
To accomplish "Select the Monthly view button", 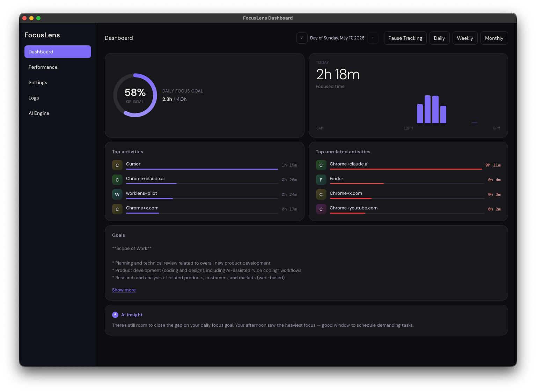I will pos(494,38).
